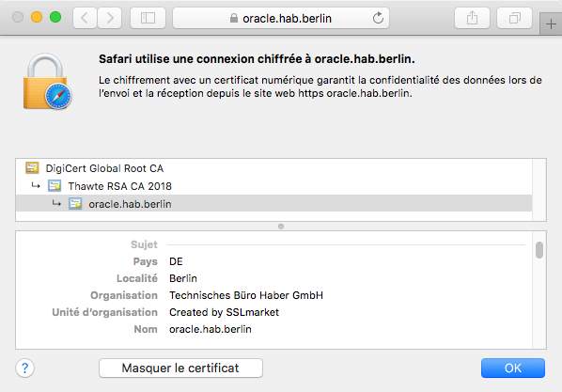The height and width of the screenshot is (392, 562).
Task: Select Thawte RSA CA 2018 in the chain
Action: pyautogui.click(x=273, y=186)
